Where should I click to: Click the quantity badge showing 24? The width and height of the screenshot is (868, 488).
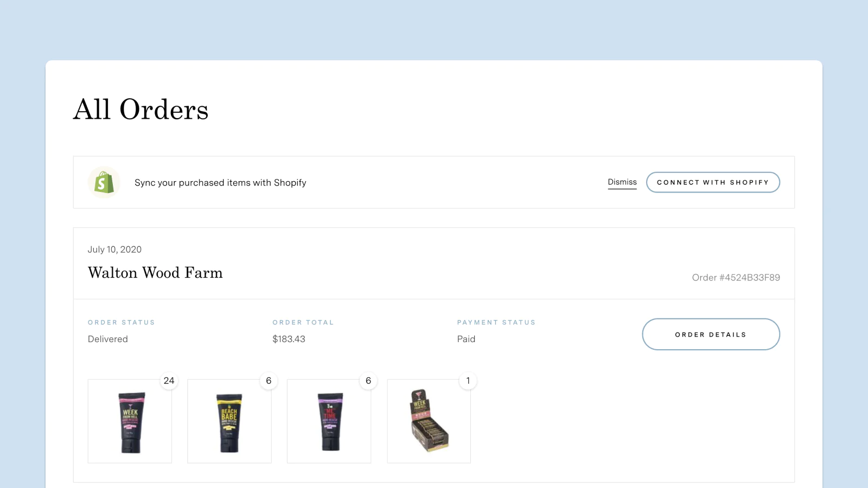tap(169, 381)
